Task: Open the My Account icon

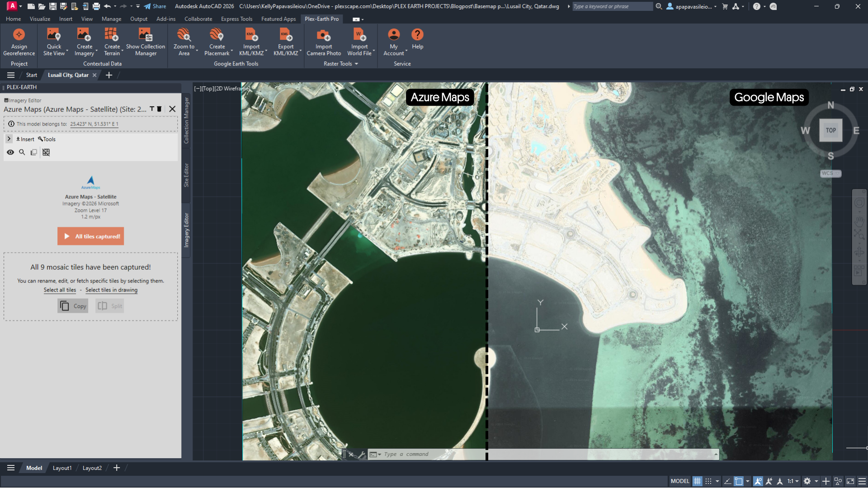Action: 394,35
